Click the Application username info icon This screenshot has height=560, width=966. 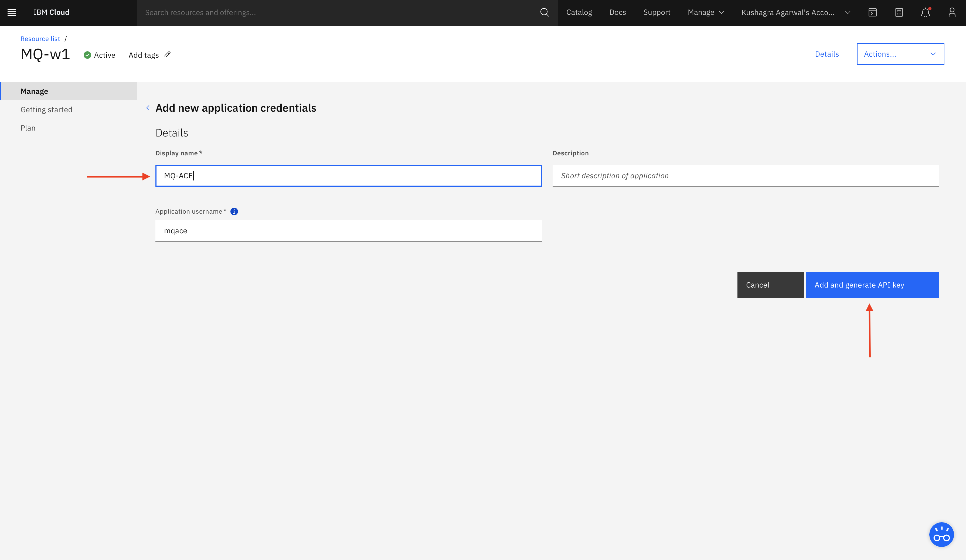(x=234, y=211)
